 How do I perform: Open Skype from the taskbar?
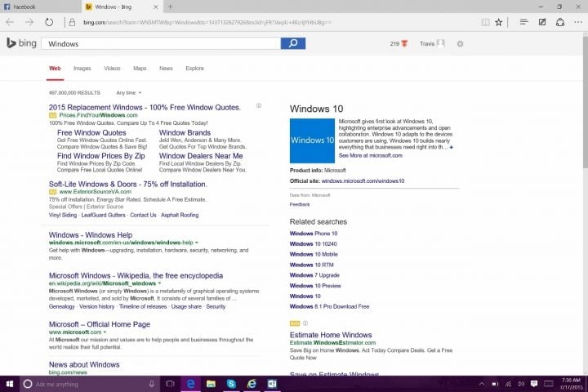[231, 384]
